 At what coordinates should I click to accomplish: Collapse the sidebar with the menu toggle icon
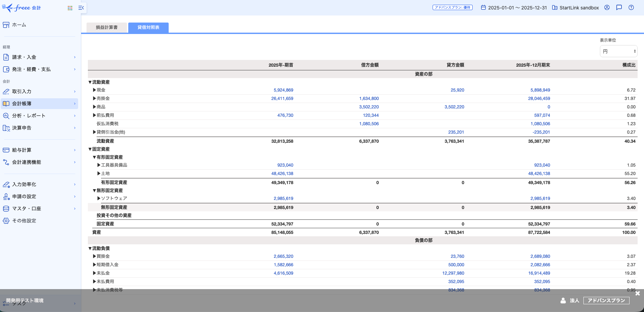81,8
